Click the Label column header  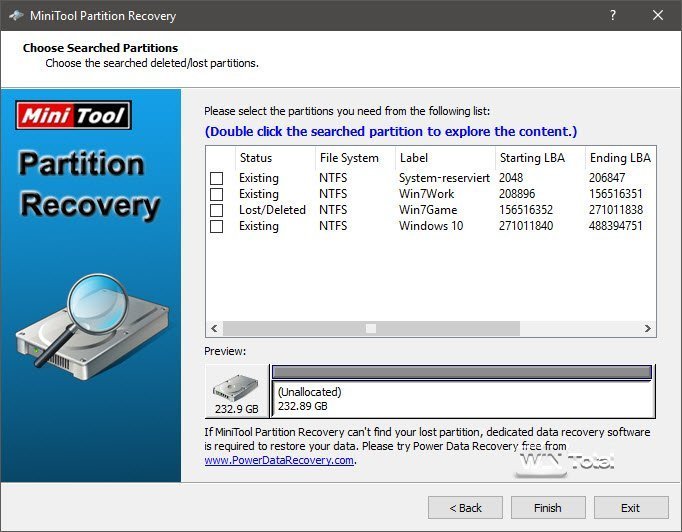[445, 158]
